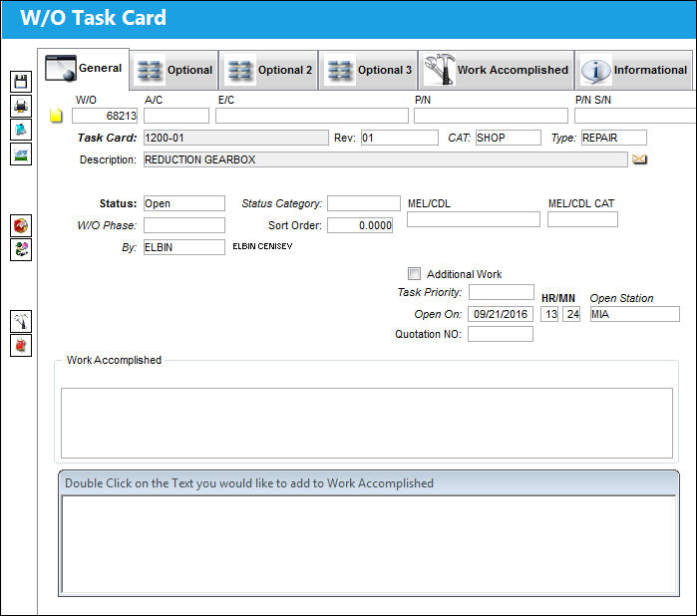Click the text list area below Double Click header
This screenshot has height=616, width=697.
tap(369, 544)
